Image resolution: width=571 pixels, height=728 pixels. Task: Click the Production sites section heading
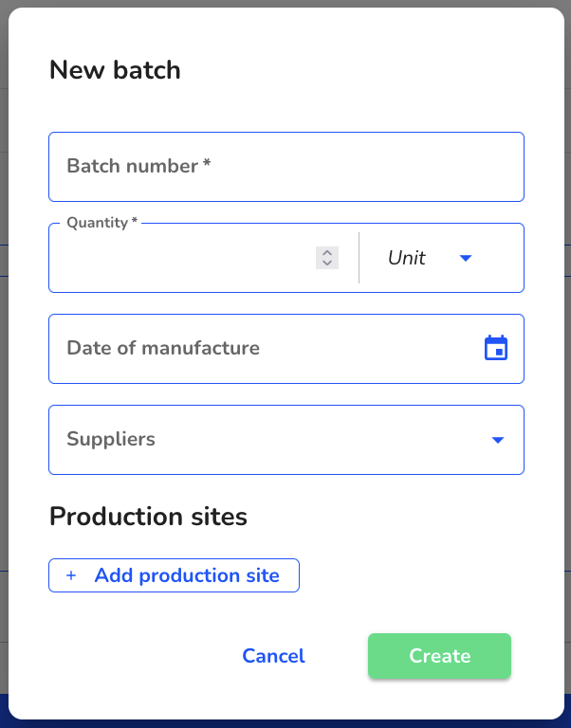[149, 517]
